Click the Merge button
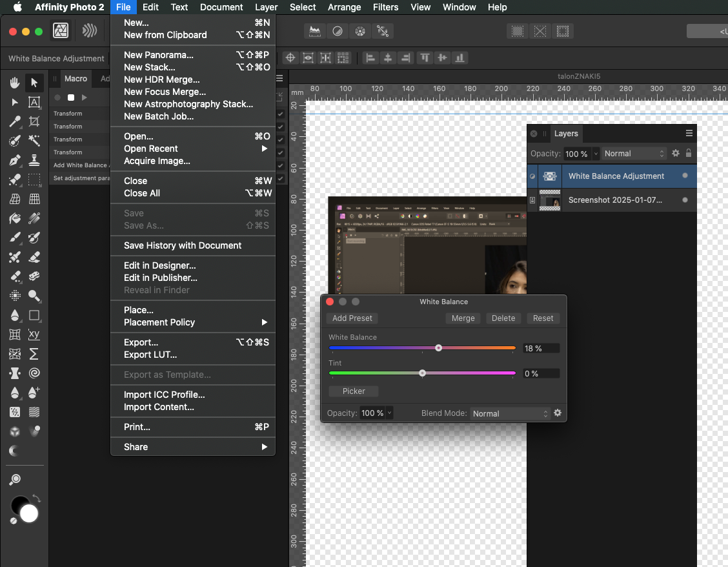This screenshot has height=567, width=728. [463, 318]
